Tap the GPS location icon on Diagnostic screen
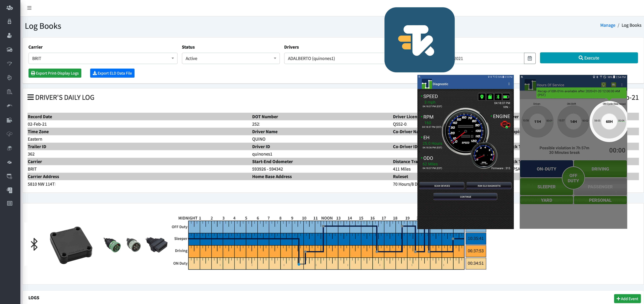The height and width of the screenshot is (304, 644). tap(482, 97)
